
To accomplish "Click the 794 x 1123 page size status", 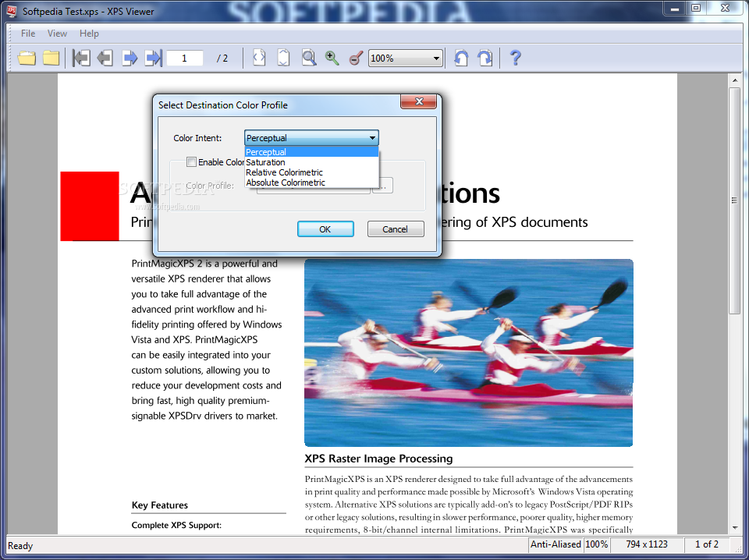I will tap(647, 544).
